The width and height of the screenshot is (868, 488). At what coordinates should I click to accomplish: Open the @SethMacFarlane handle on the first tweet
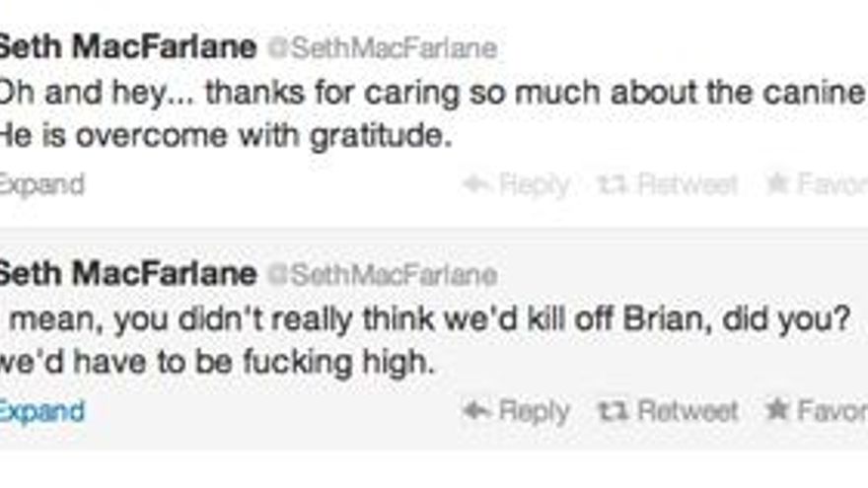pos(383,48)
